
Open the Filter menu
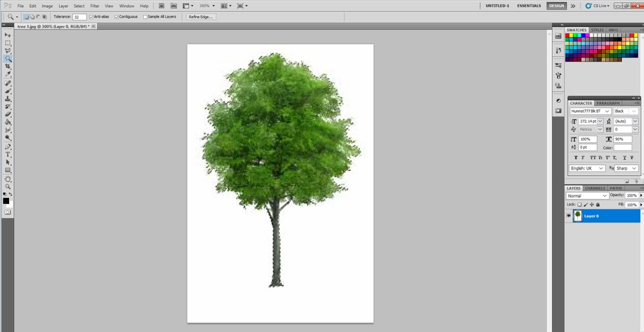(94, 6)
